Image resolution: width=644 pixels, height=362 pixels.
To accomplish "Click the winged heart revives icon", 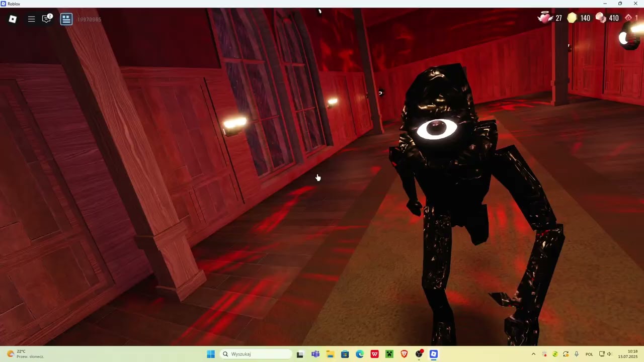I will 545,18.
